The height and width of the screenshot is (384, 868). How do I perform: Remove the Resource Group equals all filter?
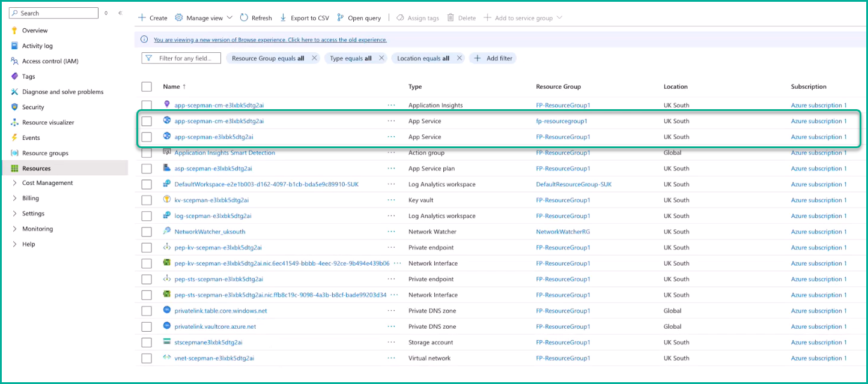[x=314, y=58]
